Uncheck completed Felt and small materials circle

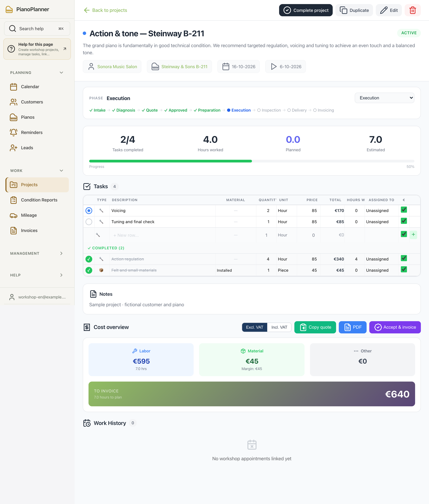[x=89, y=270]
